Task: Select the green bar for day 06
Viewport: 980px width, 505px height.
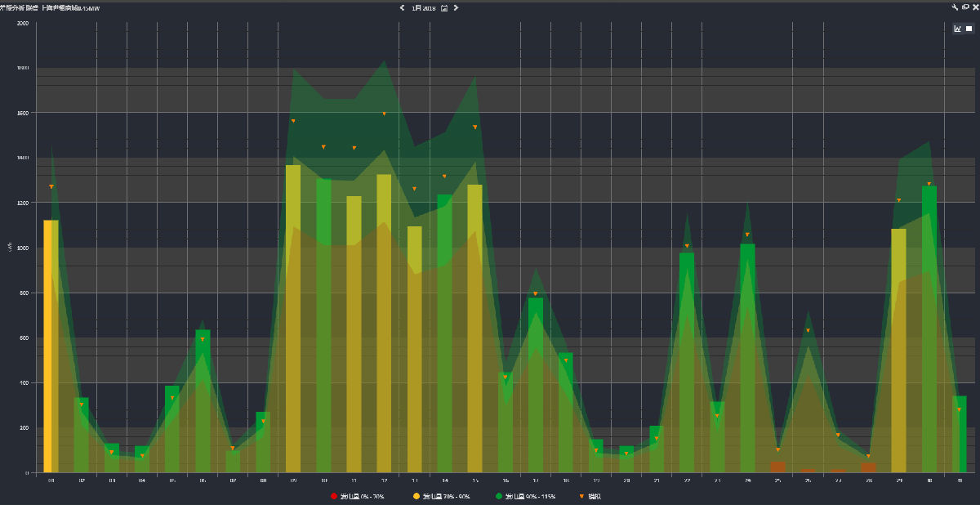Action: [203, 401]
